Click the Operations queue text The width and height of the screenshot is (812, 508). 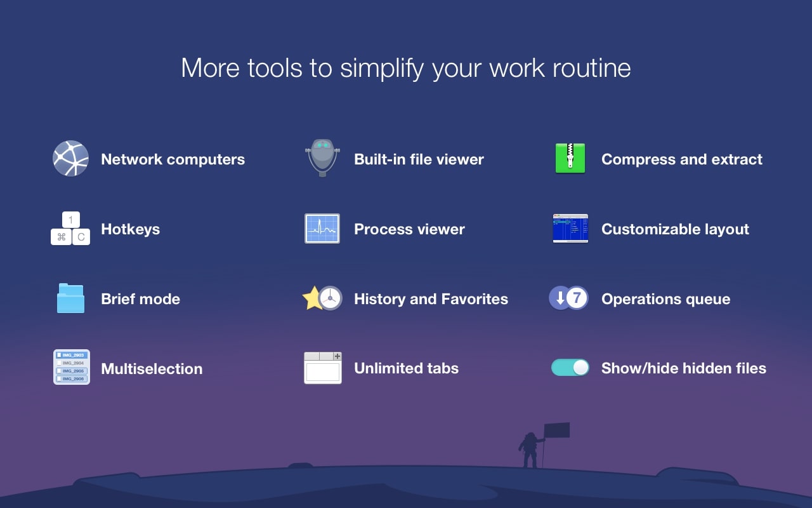click(666, 299)
